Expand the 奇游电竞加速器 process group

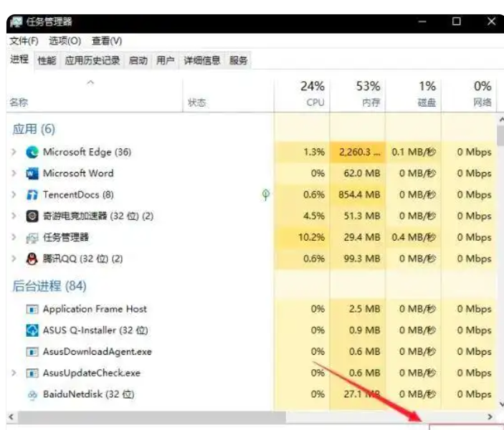14,216
